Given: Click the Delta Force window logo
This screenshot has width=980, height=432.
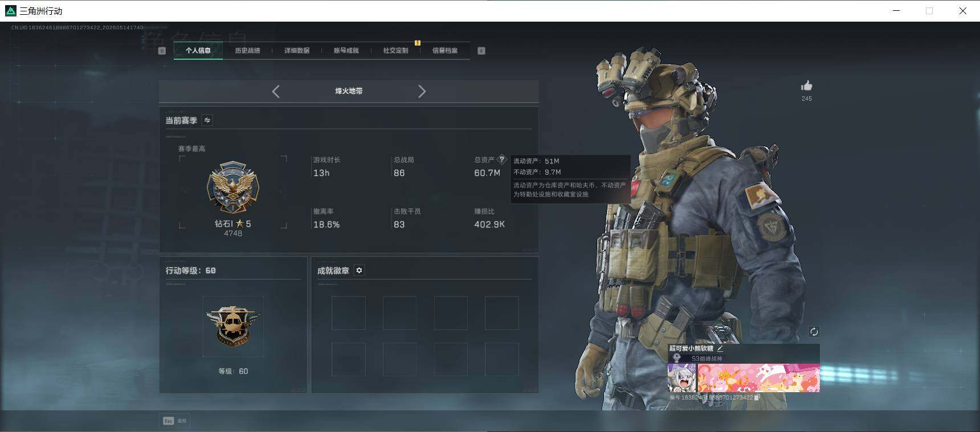Looking at the screenshot, I should [x=10, y=11].
